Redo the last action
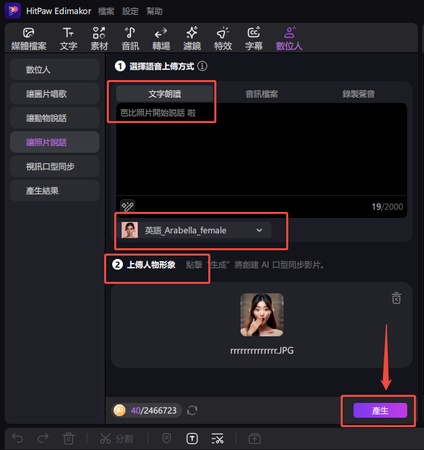 [43, 438]
